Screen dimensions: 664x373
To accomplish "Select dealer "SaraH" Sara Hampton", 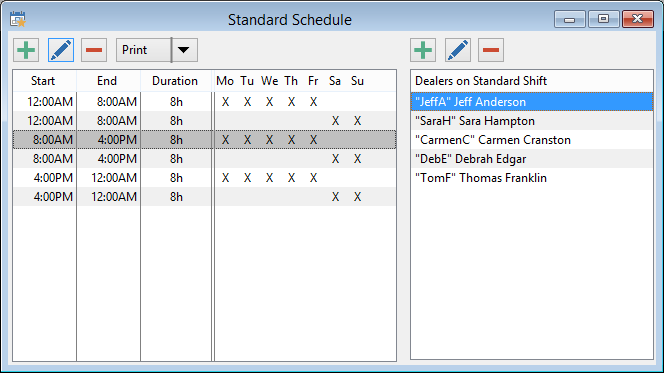I will pyautogui.click(x=531, y=121).
